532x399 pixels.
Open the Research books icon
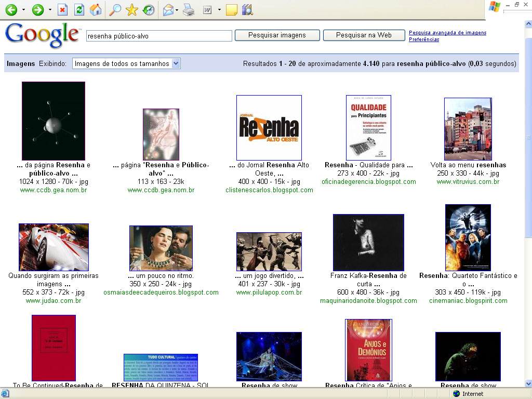pos(247,9)
